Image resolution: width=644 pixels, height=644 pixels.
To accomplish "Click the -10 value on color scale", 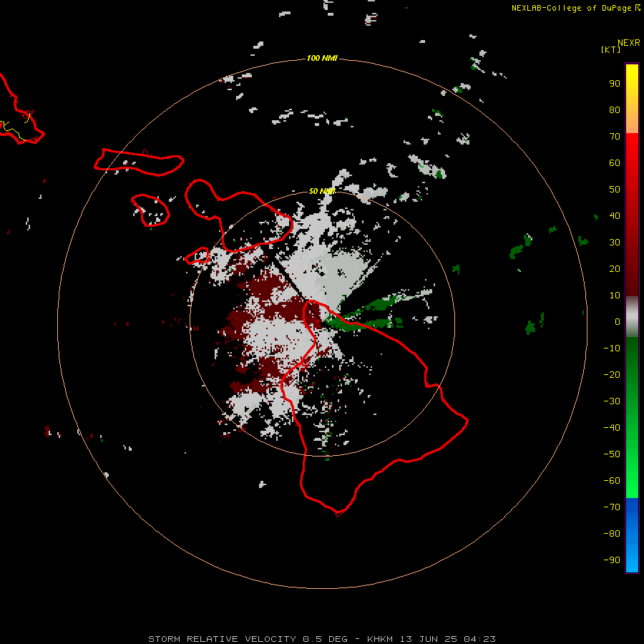I will (x=612, y=348).
